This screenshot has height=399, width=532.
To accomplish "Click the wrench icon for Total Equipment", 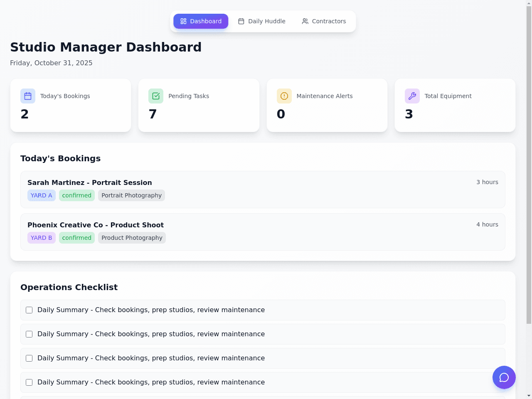I will [412, 96].
